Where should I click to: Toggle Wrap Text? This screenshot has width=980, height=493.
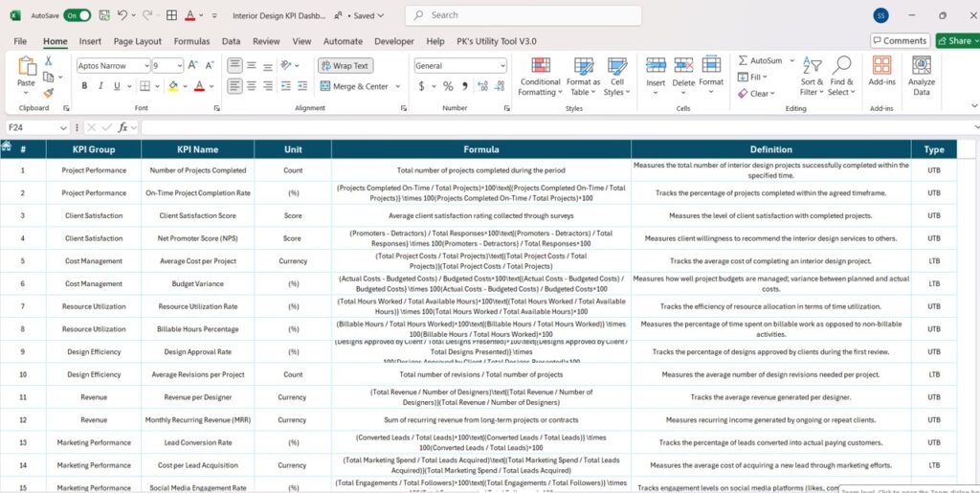345,66
